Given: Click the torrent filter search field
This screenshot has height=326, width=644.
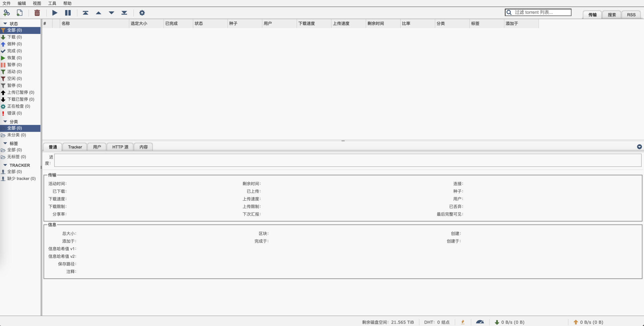Looking at the screenshot, I should point(538,12).
